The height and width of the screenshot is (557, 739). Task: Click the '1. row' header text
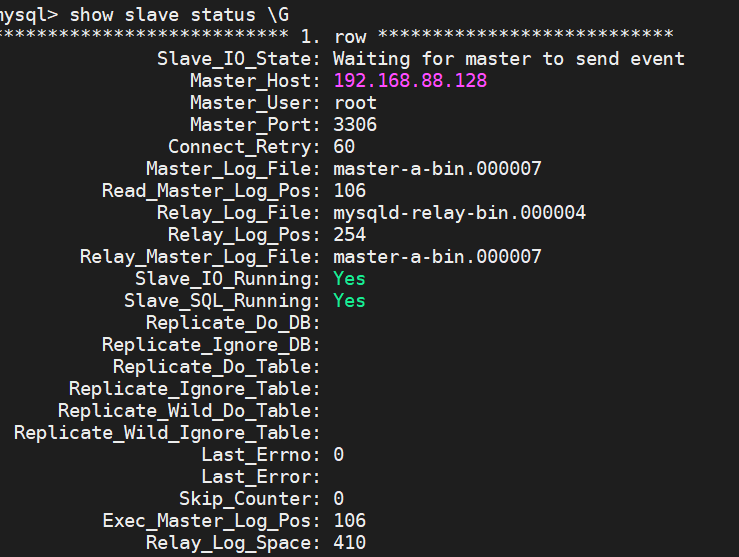pyautogui.click(x=333, y=36)
